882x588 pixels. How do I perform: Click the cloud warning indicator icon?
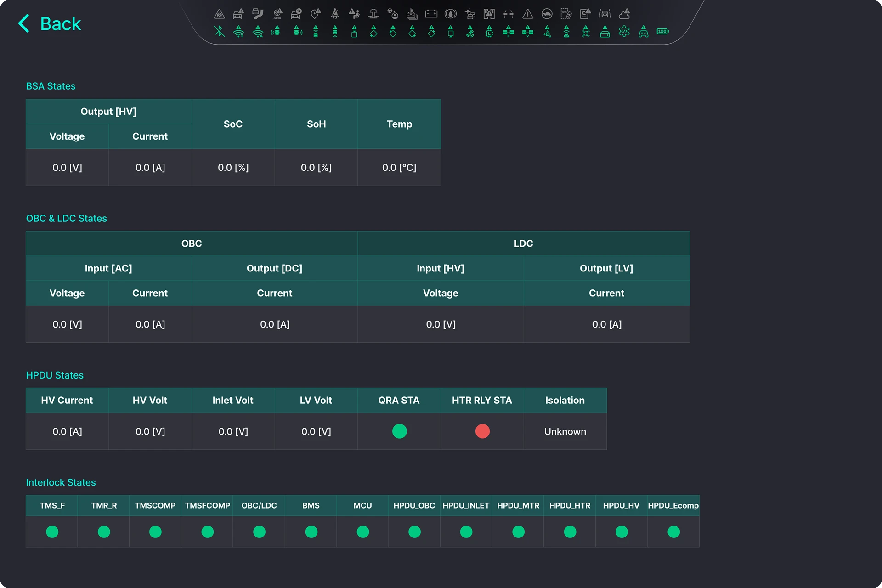tap(624, 14)
